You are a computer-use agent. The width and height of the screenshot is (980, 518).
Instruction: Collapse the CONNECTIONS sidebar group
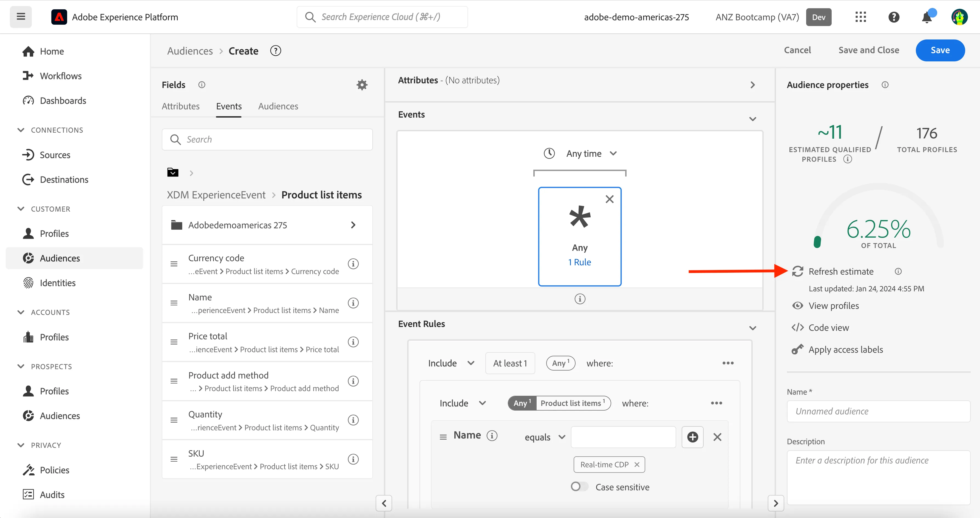pyautogui.click(x=21, y=130)
